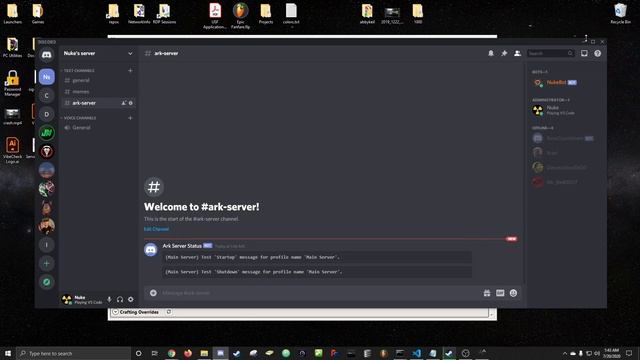The width and height of the screenshot is (640, 360).
Task: Click the Windows taskbar search box
Action: pyautogui.click(x=73, y=353)
